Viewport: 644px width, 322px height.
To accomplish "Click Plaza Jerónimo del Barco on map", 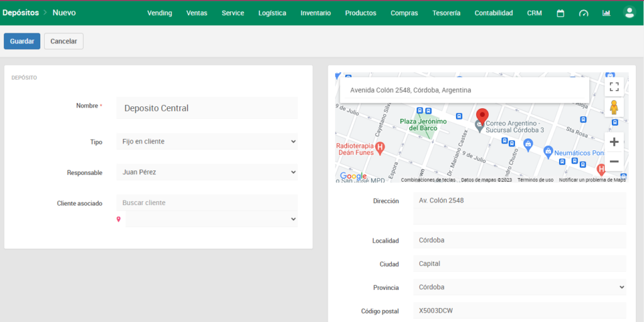I will [423, 125].
